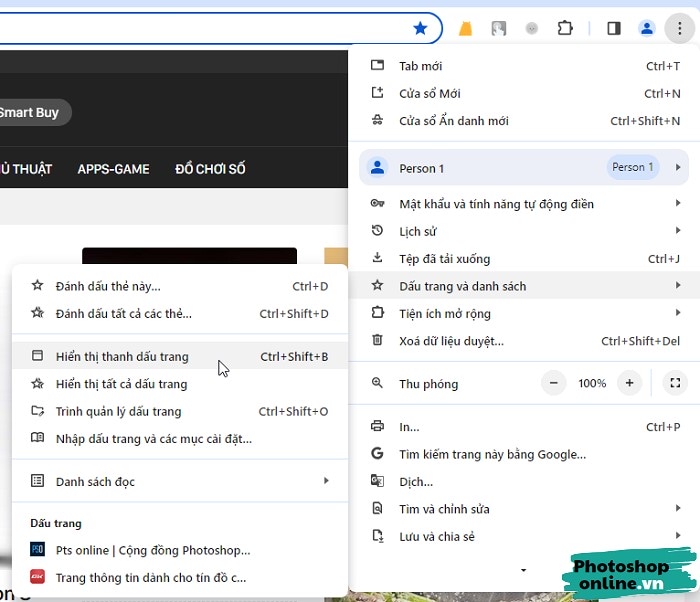
Task: Select Xoá dữ liệu duyệt...
Action: tap(524, 341)
